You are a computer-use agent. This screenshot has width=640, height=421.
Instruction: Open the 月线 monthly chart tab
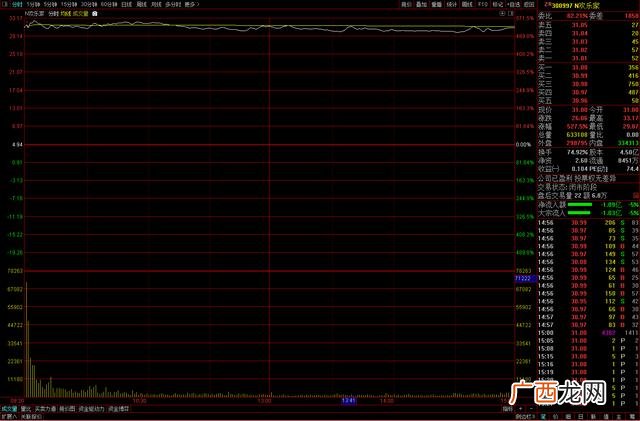coord(156,4)
